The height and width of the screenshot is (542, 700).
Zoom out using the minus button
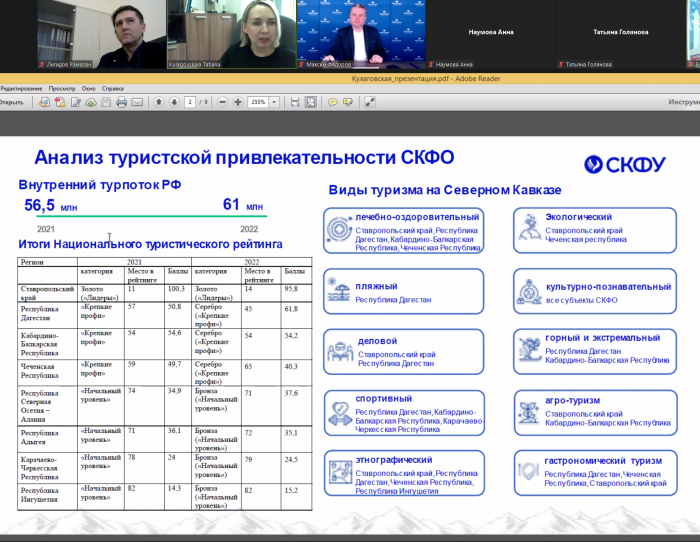pyautogui.click(x=223, y=102)
